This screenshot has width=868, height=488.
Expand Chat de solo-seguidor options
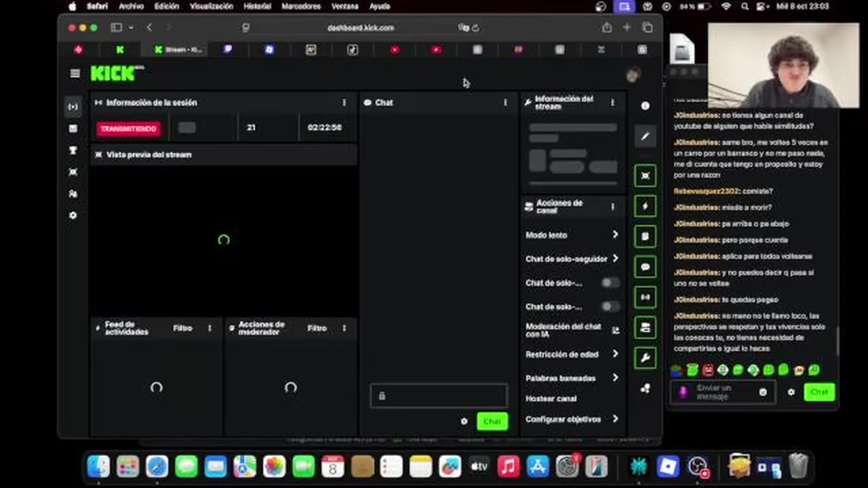click(572, 259)
